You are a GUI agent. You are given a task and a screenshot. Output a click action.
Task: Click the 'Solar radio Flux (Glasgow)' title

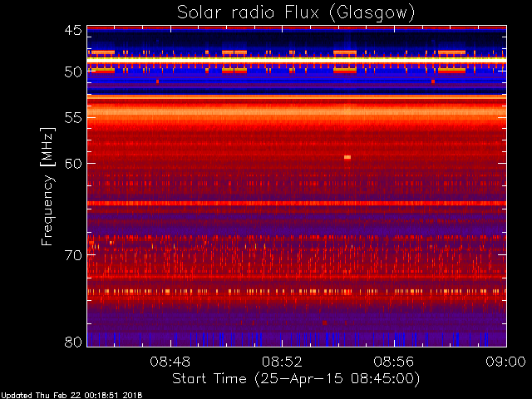[296, 13]
